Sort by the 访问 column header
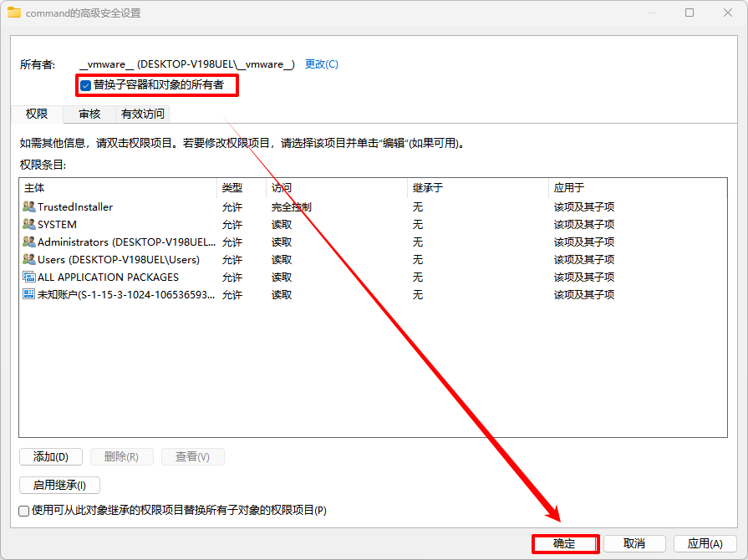The image size is (748, 560). click(x=337, y=188)
